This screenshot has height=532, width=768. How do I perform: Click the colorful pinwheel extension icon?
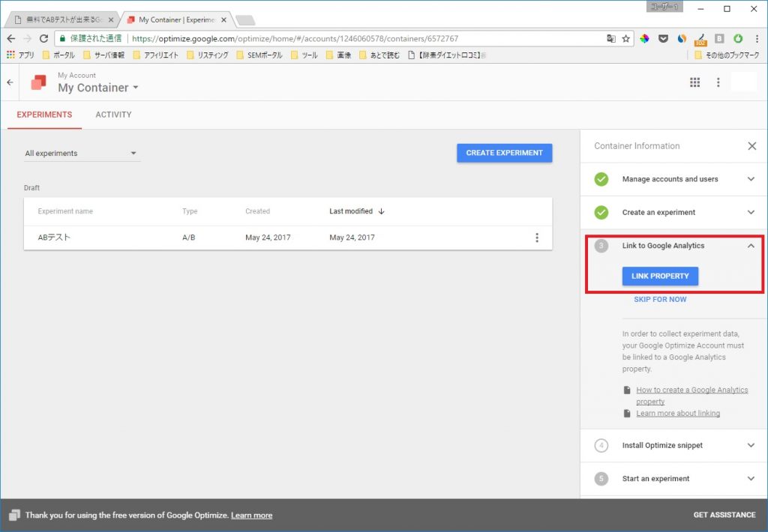(644, 38)
